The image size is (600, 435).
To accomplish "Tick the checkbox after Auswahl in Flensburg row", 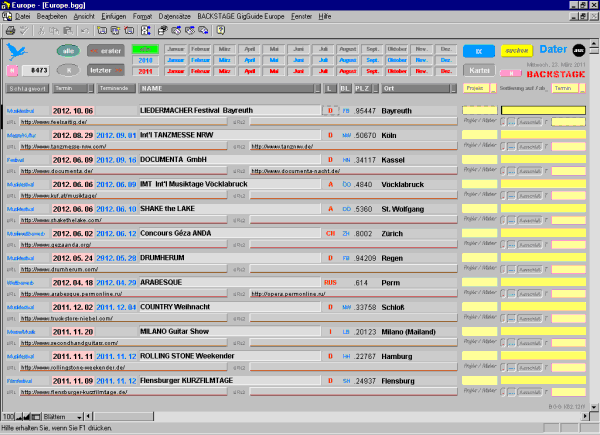I will click(546, 392).
